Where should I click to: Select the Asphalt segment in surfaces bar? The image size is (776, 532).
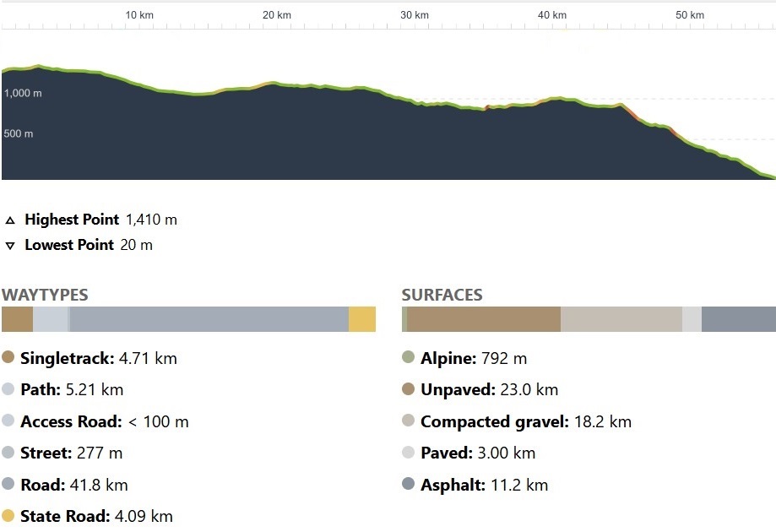(739, 319)
